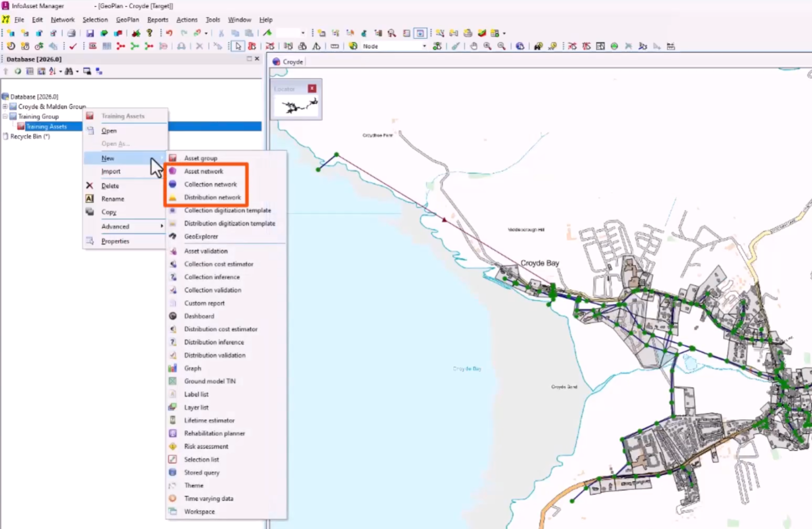Activate the zoom out tool
Screen dimensions: 812x529
click(x=500, y=46)
